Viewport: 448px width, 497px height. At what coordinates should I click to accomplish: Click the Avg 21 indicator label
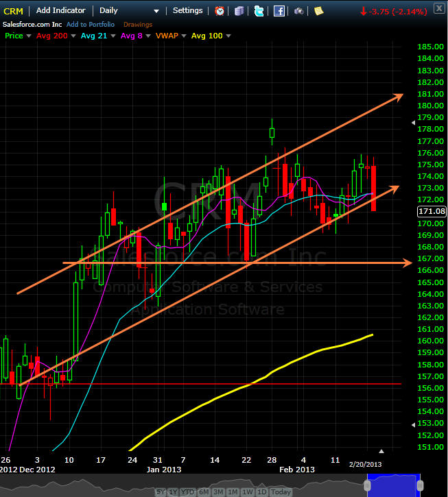[94, 36]
